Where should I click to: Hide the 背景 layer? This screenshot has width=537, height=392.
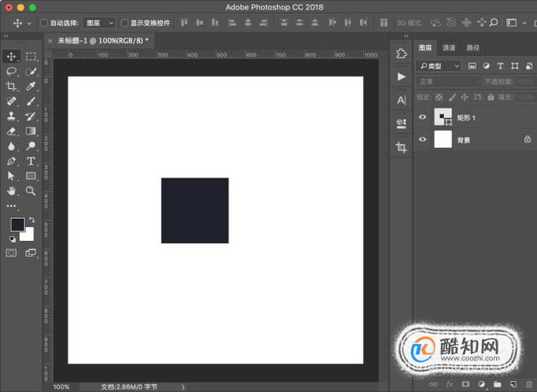tap(422, 139)
